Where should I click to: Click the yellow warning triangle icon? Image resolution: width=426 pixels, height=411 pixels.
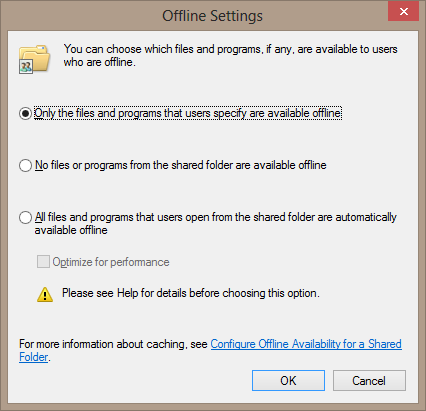click(x=45, y=295)
